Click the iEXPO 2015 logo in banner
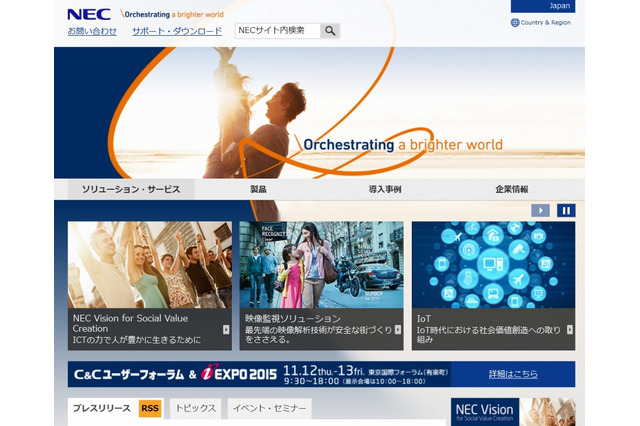The width and height of the screenshot is (640, 426). click(239, 373)
